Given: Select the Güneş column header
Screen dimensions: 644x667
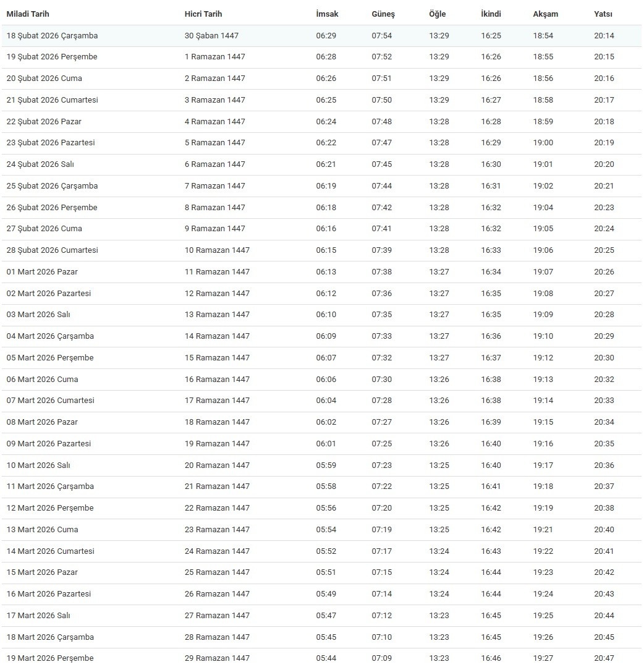Looking at the screenshot, I should pyautogui.click(x=383, y=14).
